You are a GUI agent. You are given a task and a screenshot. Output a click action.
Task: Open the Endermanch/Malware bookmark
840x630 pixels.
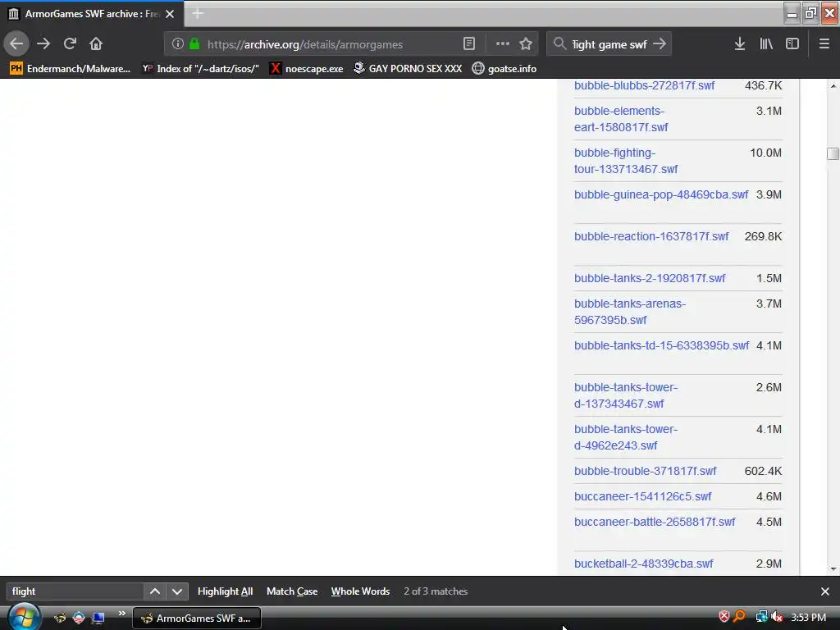click(71, 69)
